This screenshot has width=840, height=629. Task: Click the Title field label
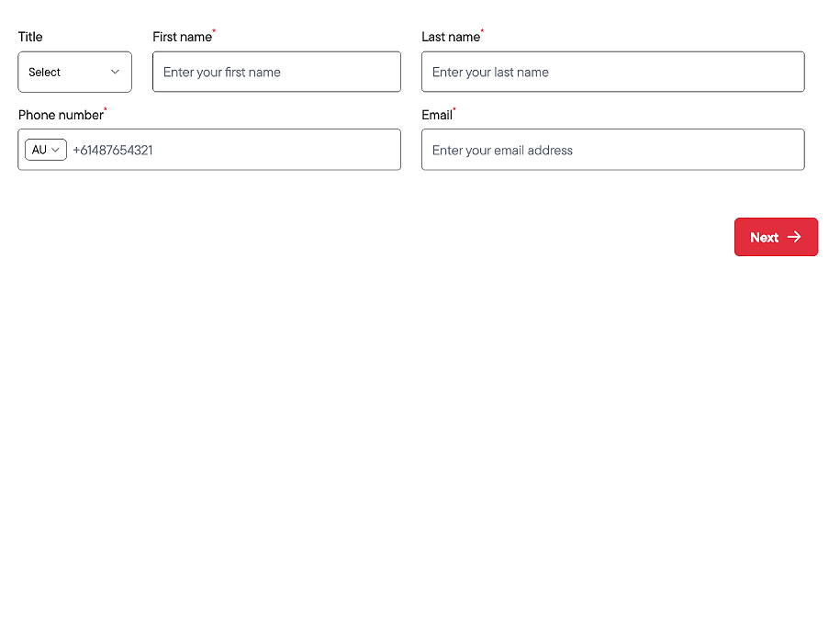coord(30,37)
